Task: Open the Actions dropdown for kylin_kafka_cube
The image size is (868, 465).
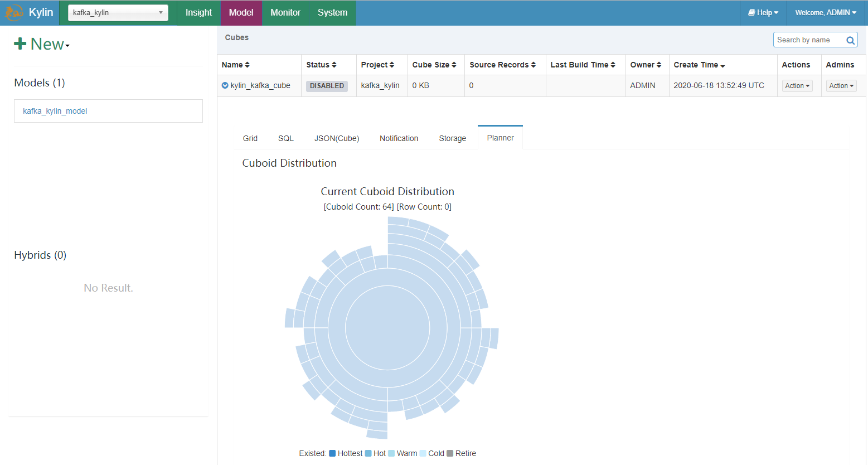Action: click(797, 86)
